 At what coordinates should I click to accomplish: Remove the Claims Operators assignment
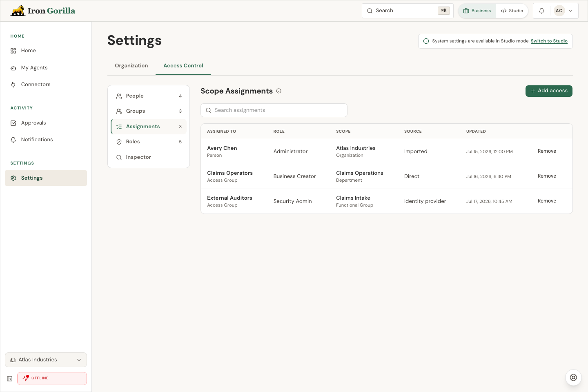(547, 176)
